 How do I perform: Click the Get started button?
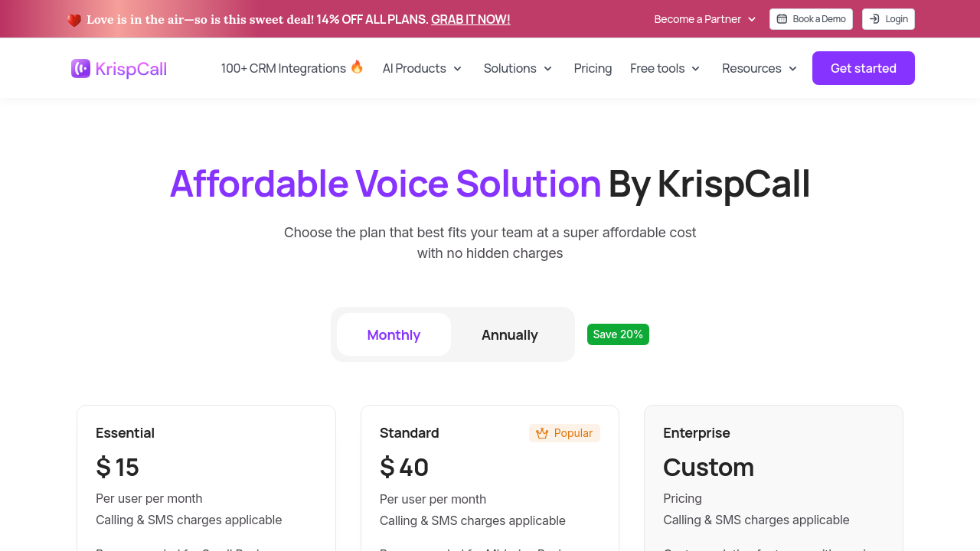tap(863, 68)
